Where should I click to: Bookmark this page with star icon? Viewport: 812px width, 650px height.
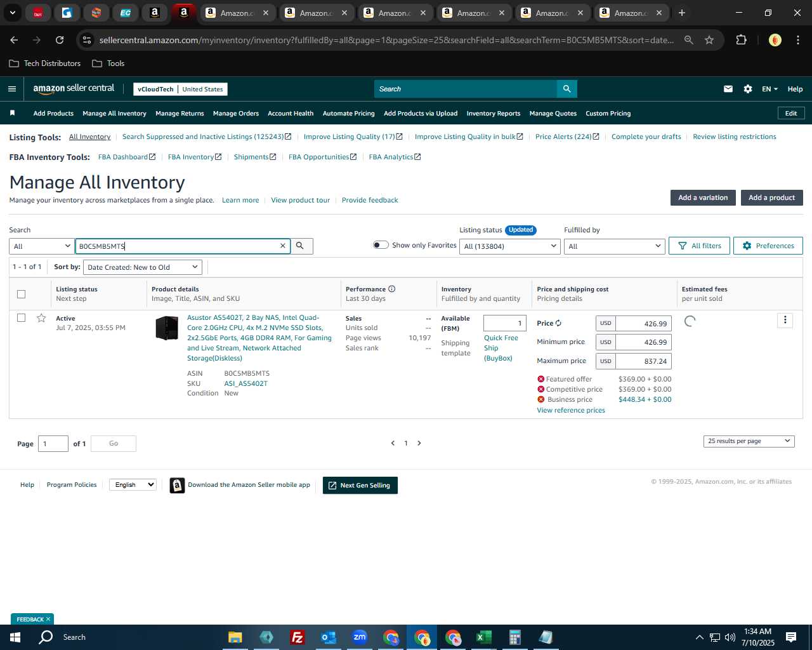[709, 40]
